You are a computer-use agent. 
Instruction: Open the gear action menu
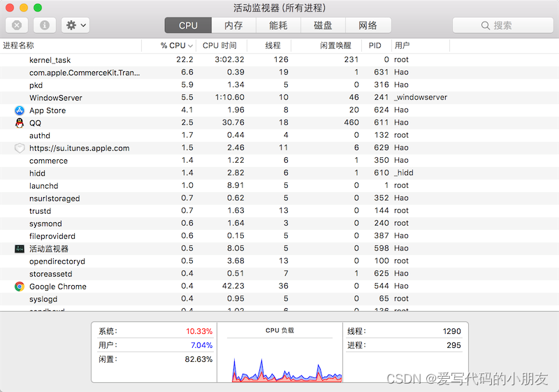75,25
